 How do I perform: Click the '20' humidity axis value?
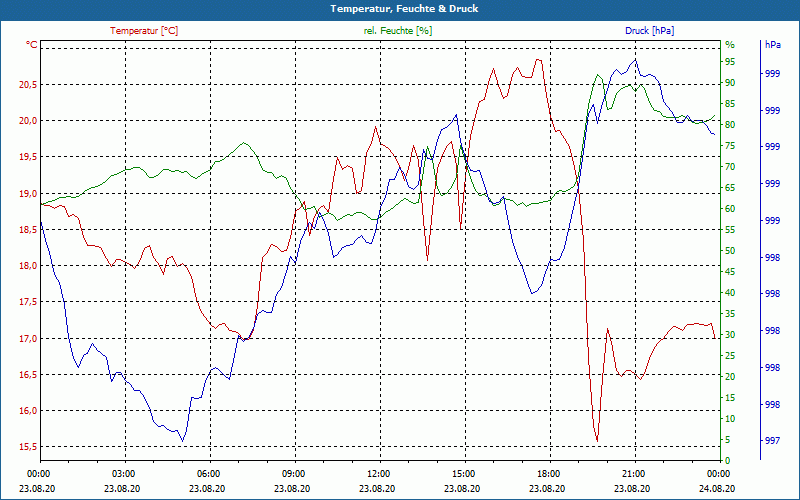point(730,377)
